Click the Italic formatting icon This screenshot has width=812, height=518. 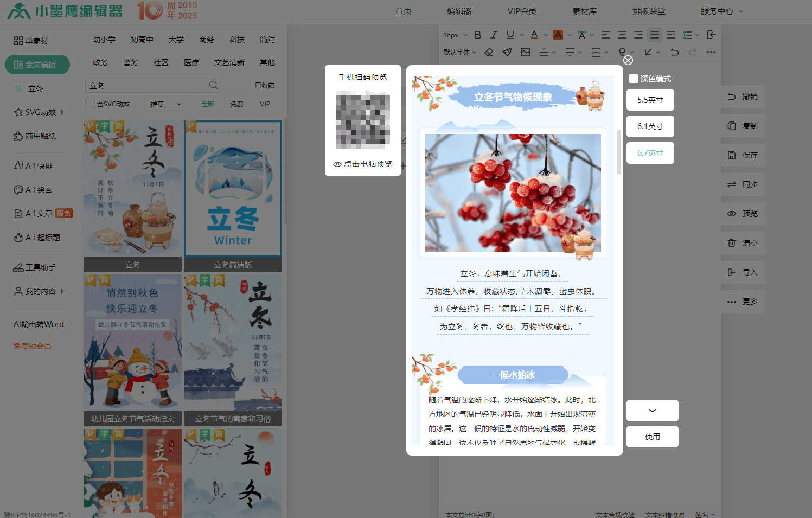tap(494, 35)
